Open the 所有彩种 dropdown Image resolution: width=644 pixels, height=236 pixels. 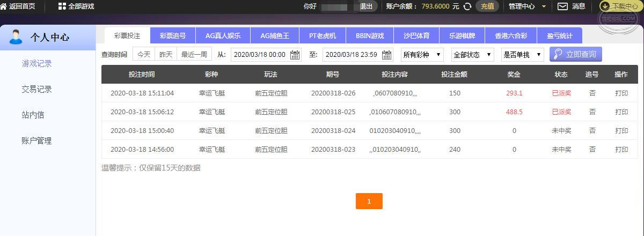422,55
